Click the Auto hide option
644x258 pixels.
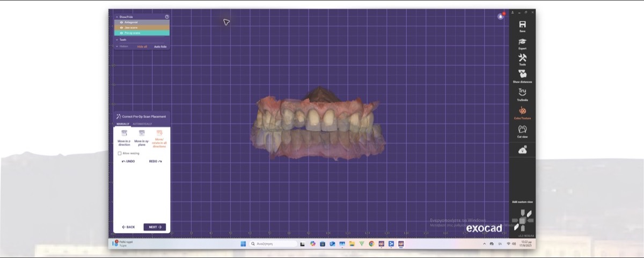(160, 47)
